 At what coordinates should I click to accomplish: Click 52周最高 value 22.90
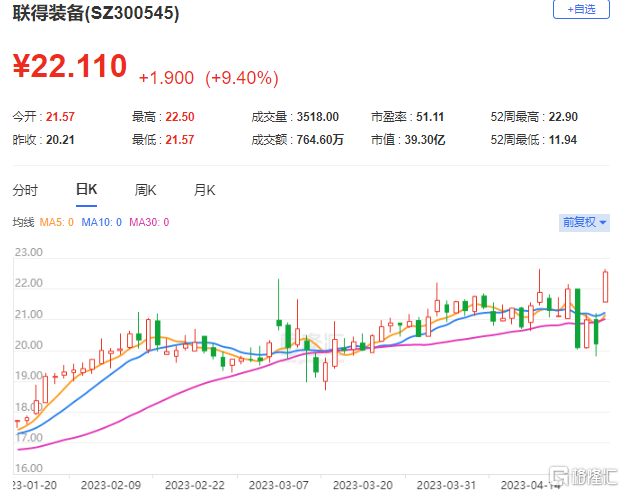563,117
